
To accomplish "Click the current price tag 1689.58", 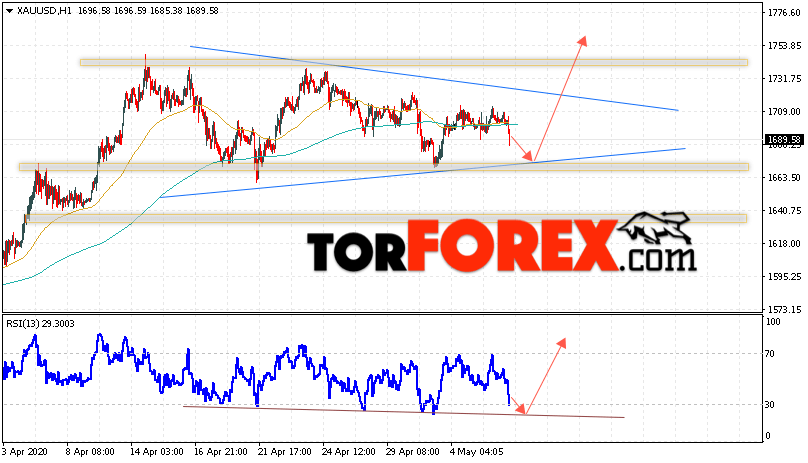I will coord(784,140).
